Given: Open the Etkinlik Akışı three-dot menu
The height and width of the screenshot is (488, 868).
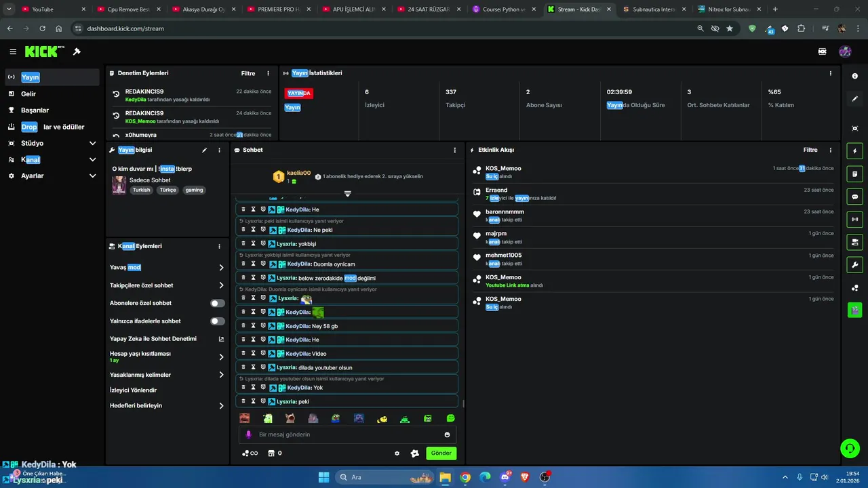Looking at the screenshot, I should pos(830,150).
